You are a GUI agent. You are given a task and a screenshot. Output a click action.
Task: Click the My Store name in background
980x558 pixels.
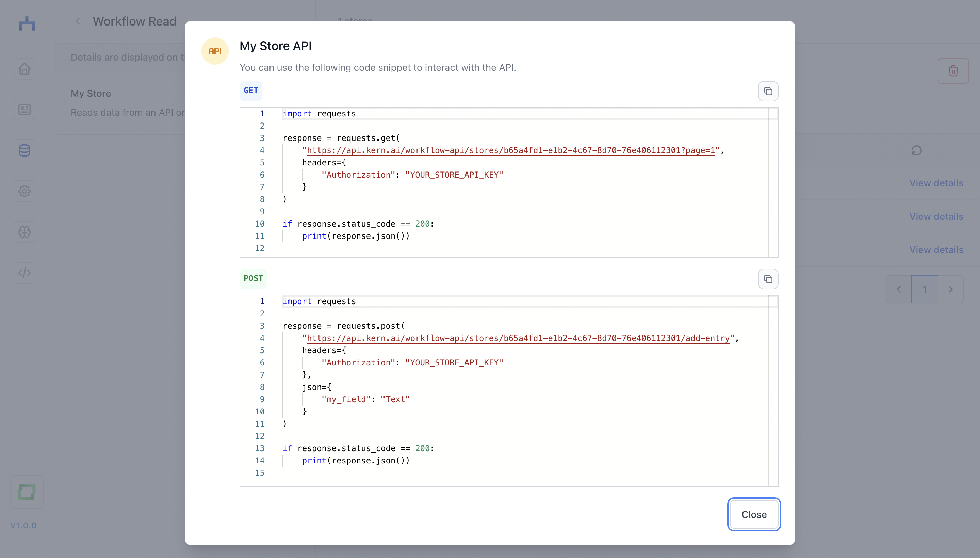pos(91,94)
